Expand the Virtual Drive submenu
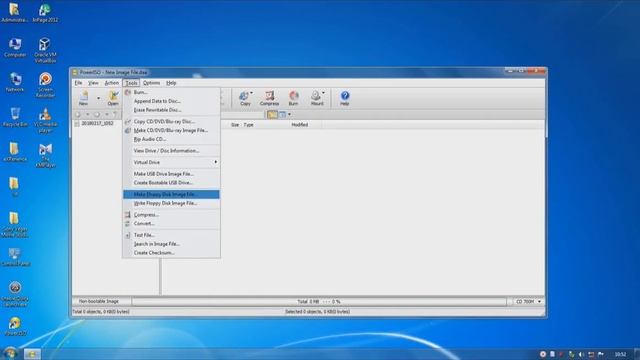The height and width of the screenshot is (360, 640). pos(171,162)
